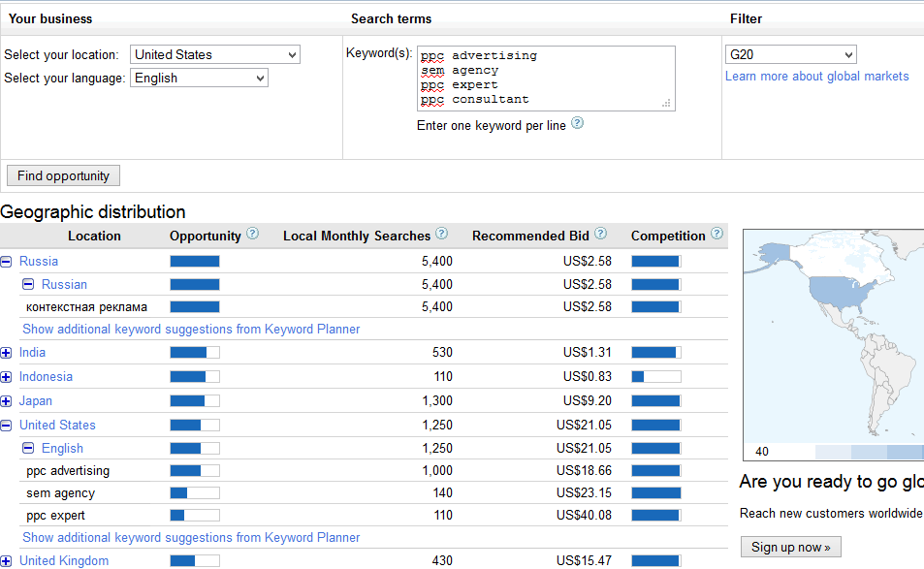Expand the Japan row
This screenshot has width=924, height=569.
[x=7, y=401]
